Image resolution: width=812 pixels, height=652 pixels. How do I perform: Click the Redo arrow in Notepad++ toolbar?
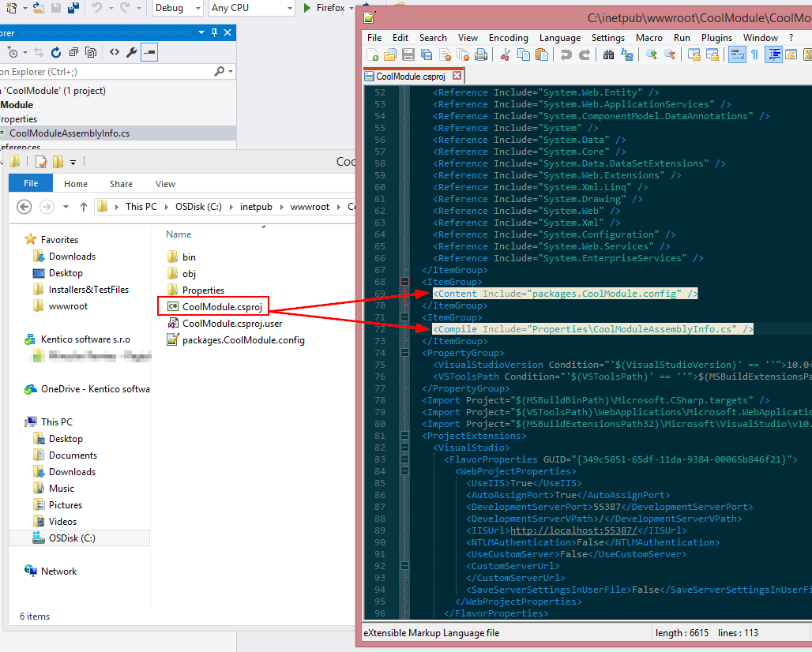[585, 54]
